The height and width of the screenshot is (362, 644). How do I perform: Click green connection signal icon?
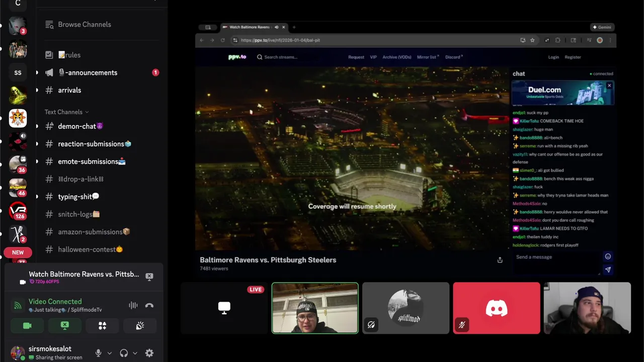(x=18, y=305)
